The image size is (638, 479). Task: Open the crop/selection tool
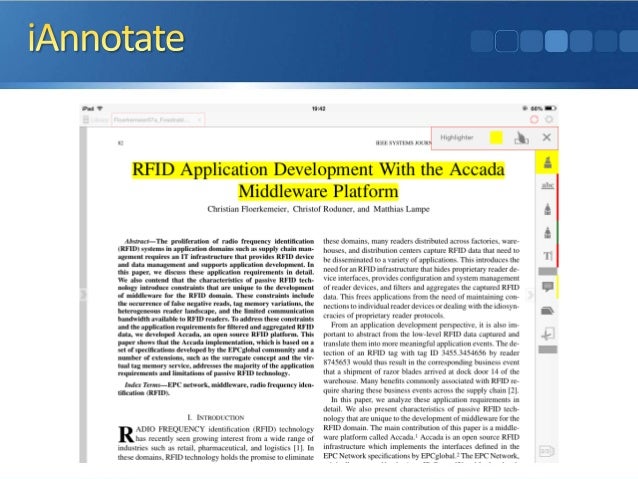coord(548,334)
